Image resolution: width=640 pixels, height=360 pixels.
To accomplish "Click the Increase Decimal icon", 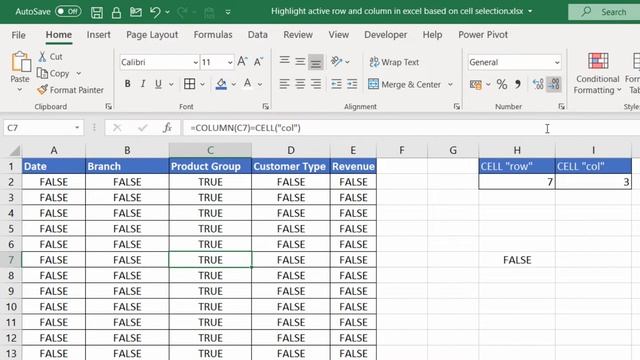I will 538,84.
